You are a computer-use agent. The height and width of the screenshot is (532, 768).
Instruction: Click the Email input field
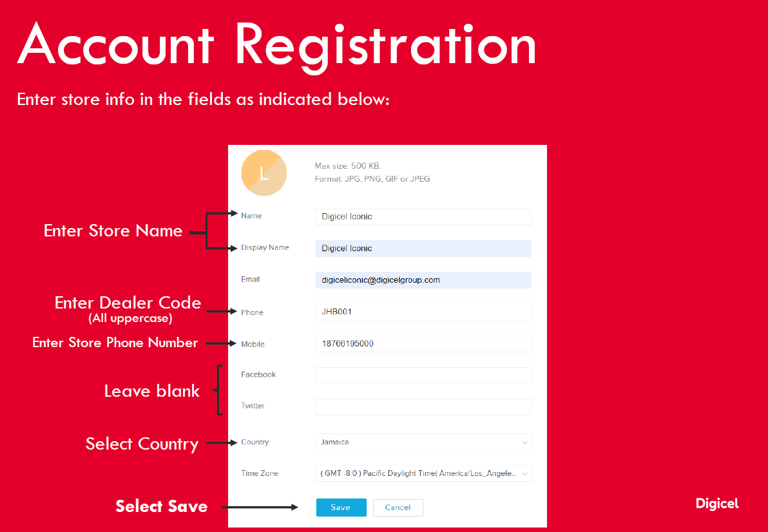click(x=423, y=280)
